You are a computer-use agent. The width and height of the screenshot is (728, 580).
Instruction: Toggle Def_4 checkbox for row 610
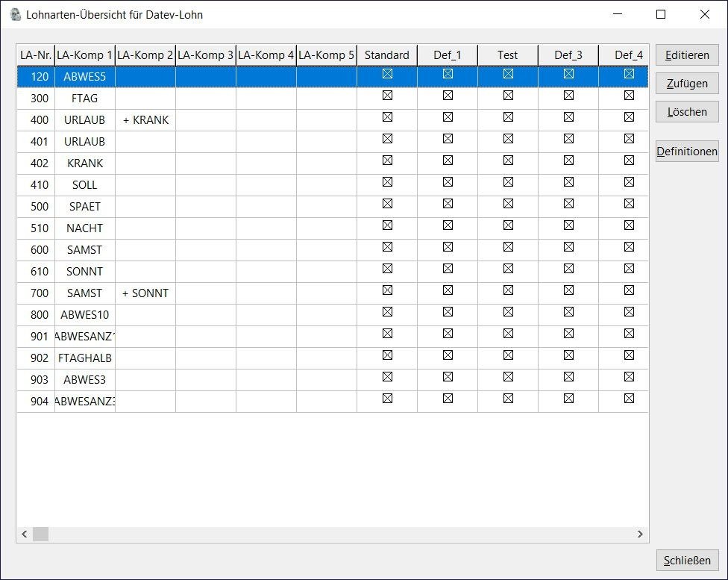coord(629,268)
